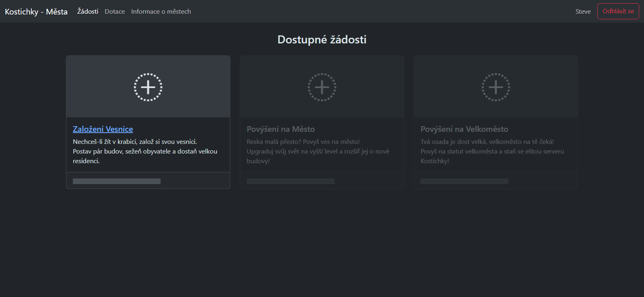Screen dimensions: 644x297
Task: Select the Povýšení na Město title
Action: tap(281, 129)
